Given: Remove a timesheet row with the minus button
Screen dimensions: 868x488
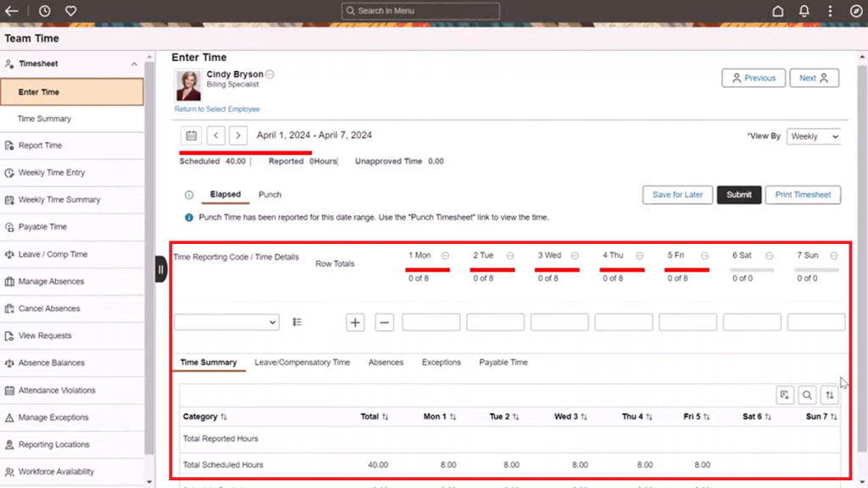Looking at the screenshot, I should coord(384,322).
